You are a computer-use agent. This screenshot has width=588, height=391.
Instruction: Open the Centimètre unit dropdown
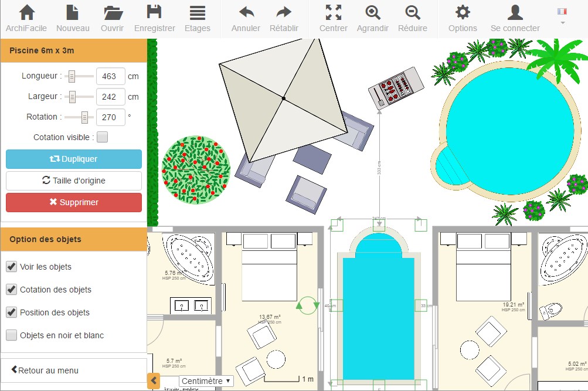(206, 381)
